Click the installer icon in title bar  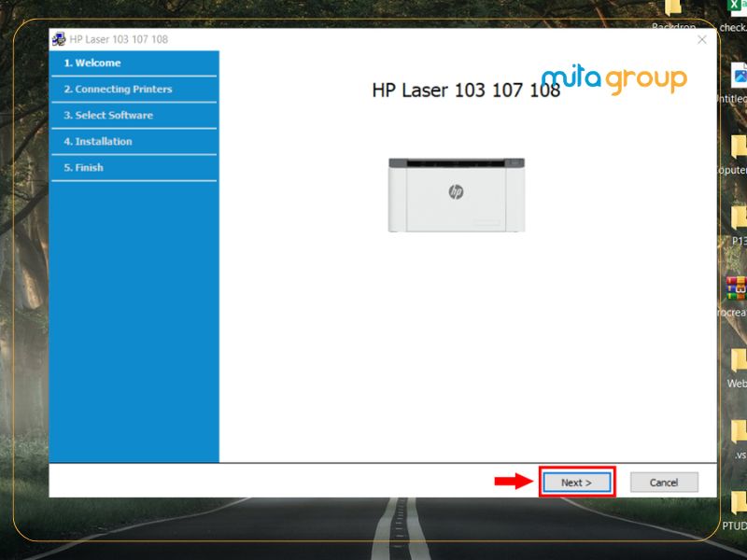[x=59, y=39]
